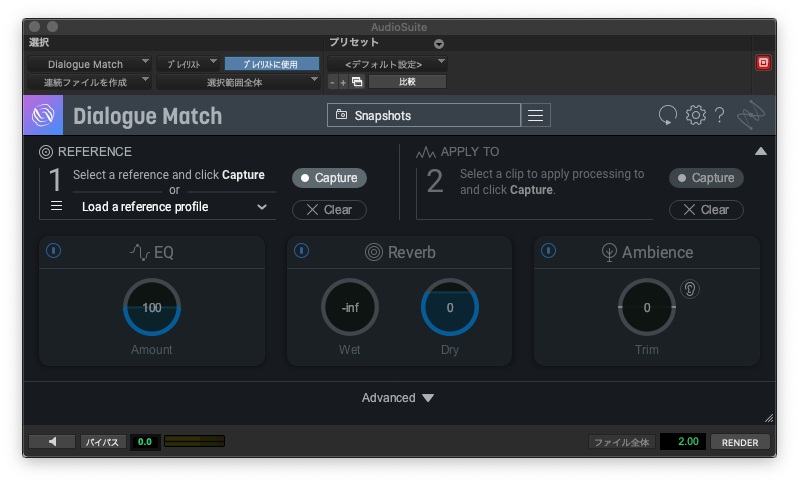Open the <デフォルト設定> preset dropdown
Screen dimensions: 799x484
[x=387, y=64]
